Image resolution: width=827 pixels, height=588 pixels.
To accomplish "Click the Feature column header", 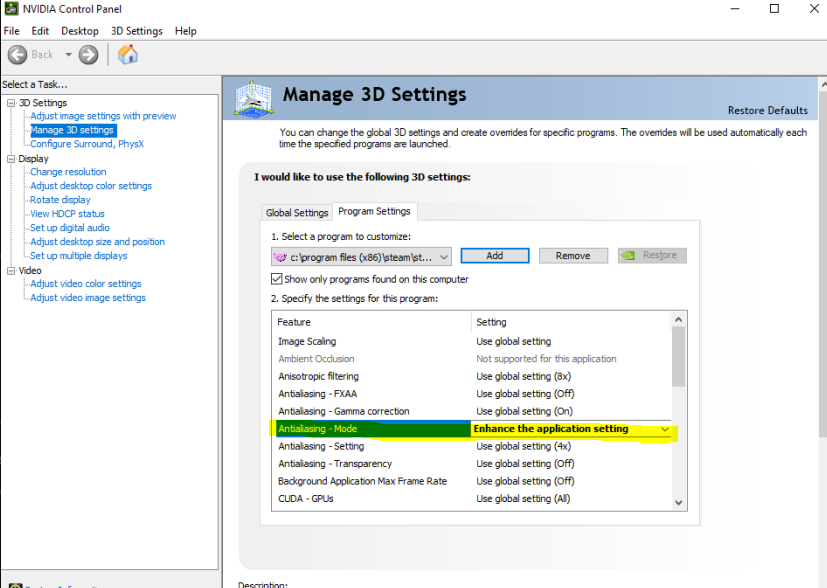I will point(371,322).
